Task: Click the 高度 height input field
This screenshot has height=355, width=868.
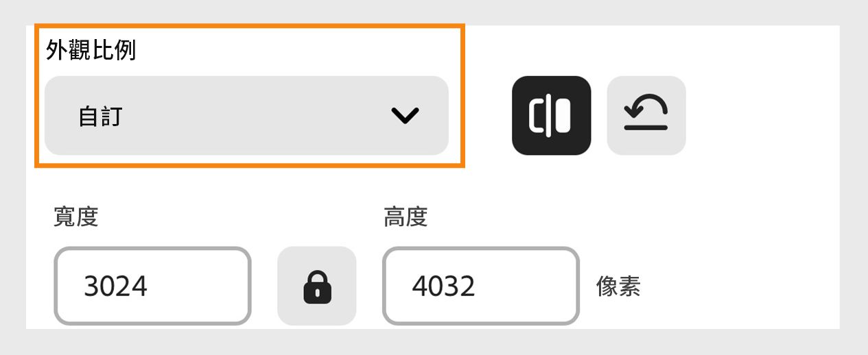Action: [x=481, y=286]
